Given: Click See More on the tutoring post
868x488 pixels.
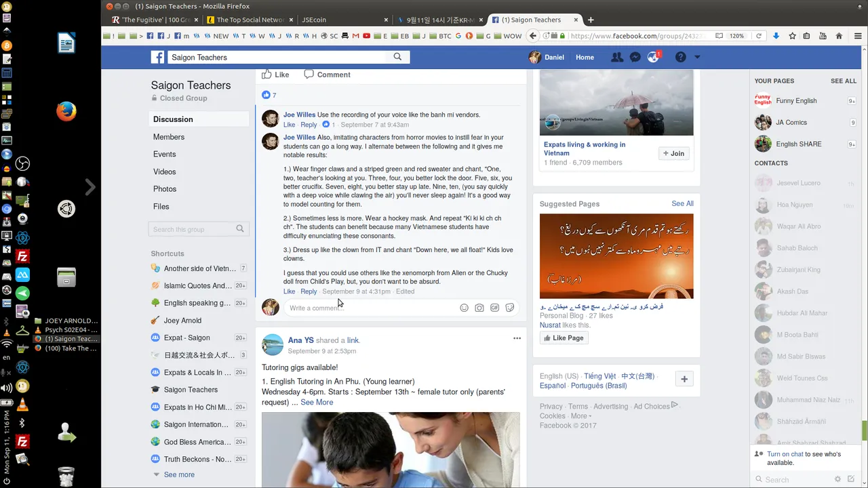Looking at the screenshot, I should pyautogui.click(x=317, y=403).
